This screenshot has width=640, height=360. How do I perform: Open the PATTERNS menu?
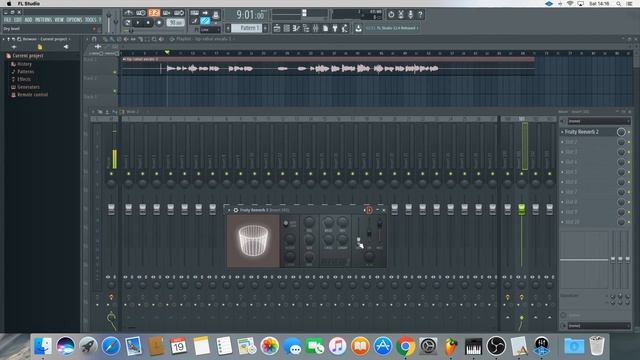43,20
